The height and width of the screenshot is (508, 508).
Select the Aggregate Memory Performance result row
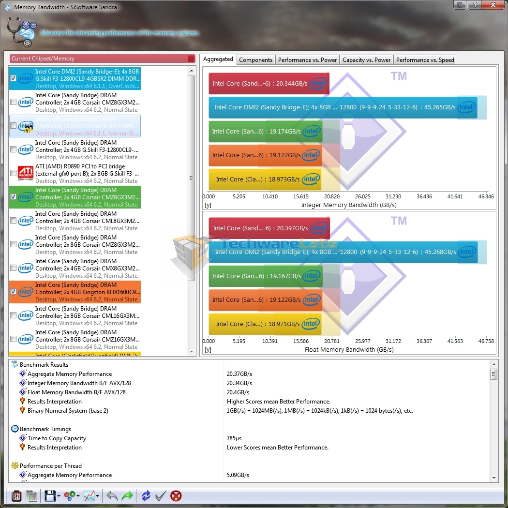tap(250, 374)
